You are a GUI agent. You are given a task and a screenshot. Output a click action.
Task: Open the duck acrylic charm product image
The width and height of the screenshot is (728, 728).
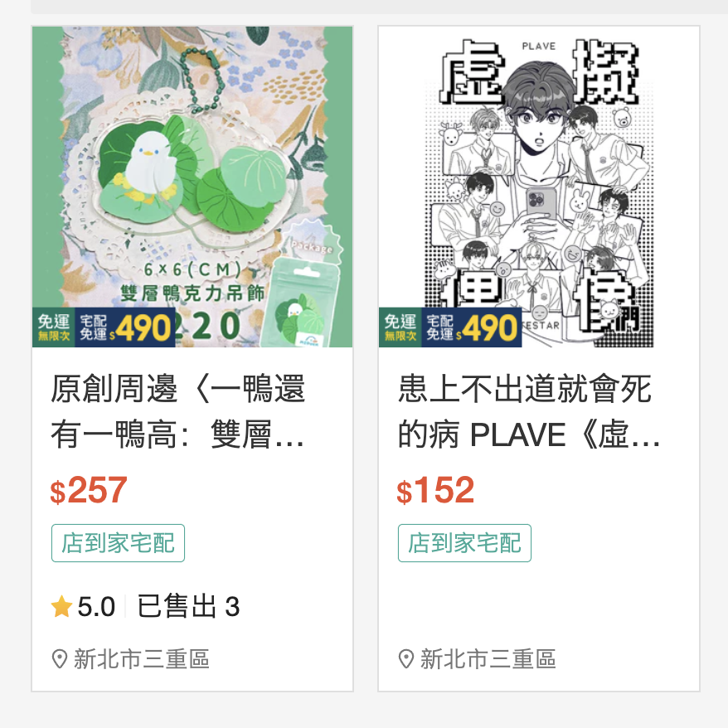coord(192,187)
